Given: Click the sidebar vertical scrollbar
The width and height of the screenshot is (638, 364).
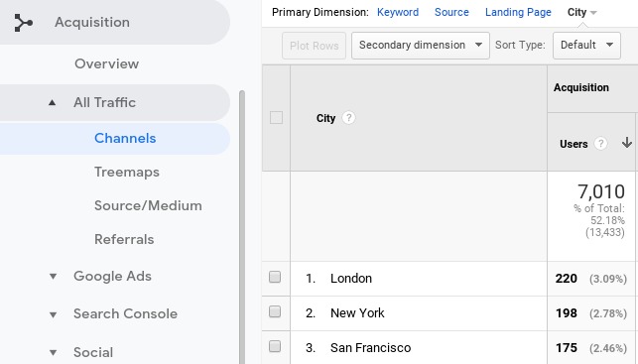Looking at the screenshot, I should [242, 227].
